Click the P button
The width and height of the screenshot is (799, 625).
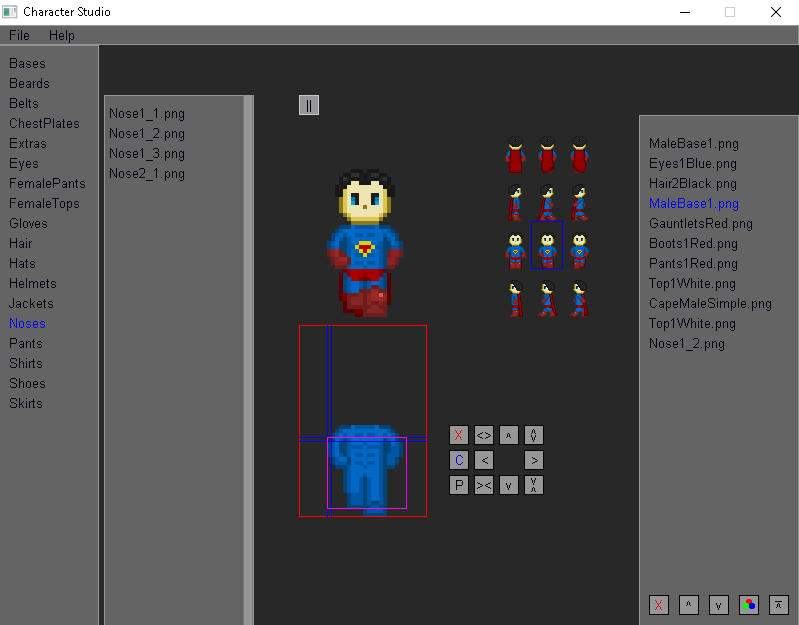459,485
